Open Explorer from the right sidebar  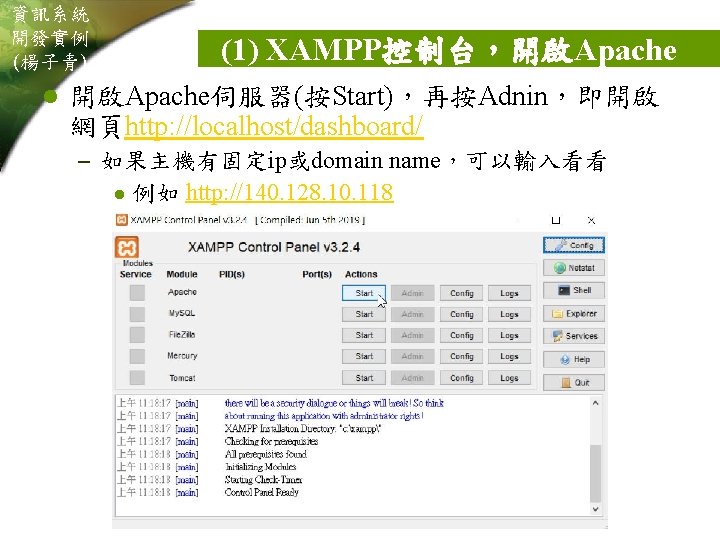pos(574,314)
